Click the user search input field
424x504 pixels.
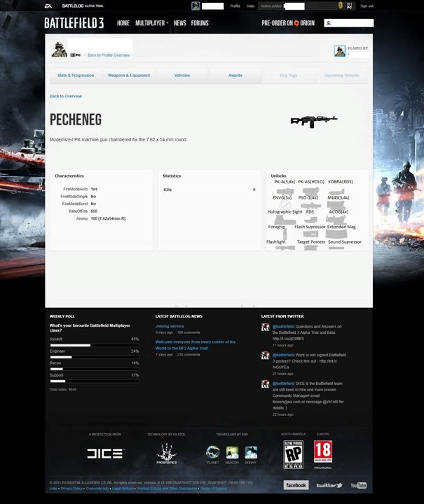click(349, 23)
